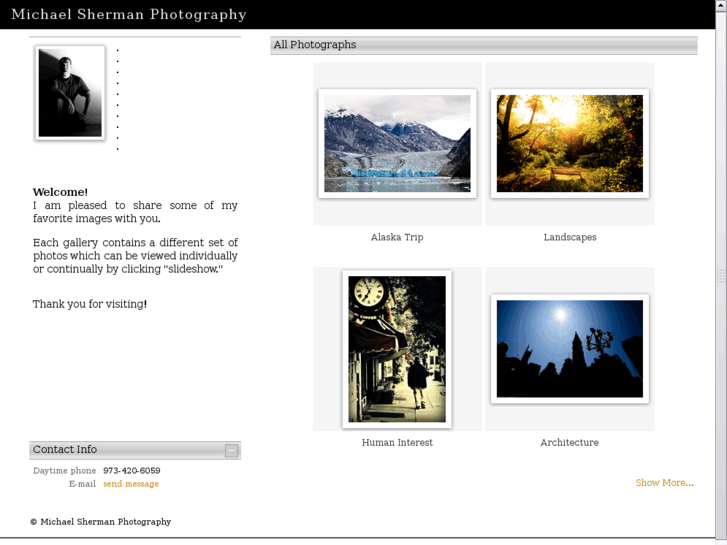Screen dimensions: 727x545
Task: Select the "Landscapes" gallery caption
Action: pyautogui.click(x=570, y=238)
